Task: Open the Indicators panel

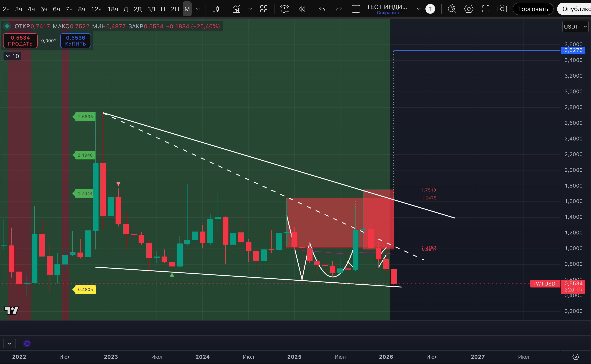Action: [x=237, y=9]
